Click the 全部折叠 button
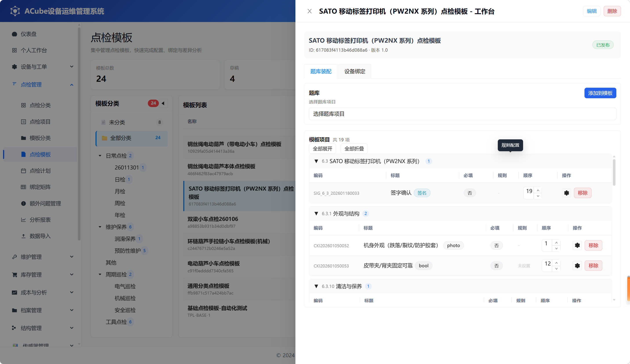This screenshot has width=630, height=364. coord(354,149)
